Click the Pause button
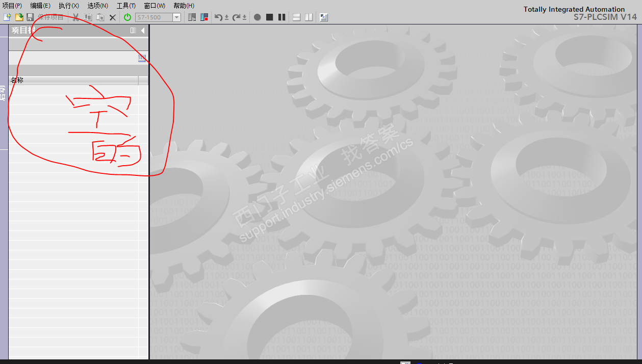Image resolution: width=642 pixels, height=364 pixels. 282,17
